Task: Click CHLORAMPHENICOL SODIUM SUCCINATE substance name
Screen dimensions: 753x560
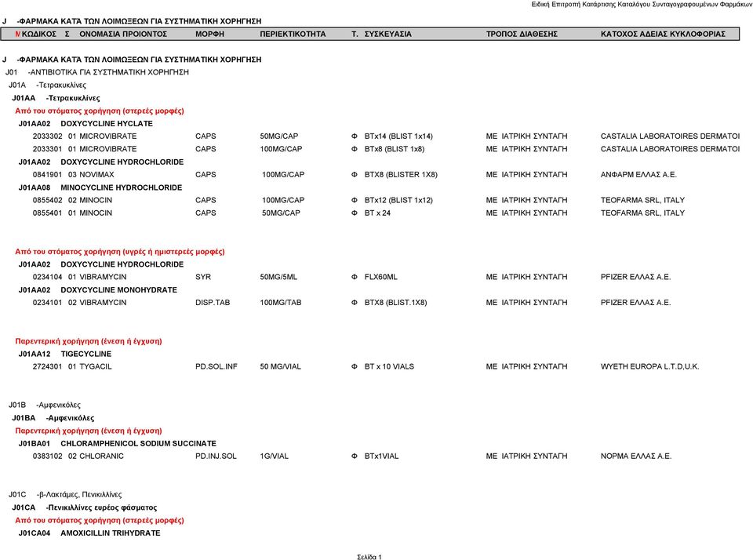Action: tap(138, 443)
